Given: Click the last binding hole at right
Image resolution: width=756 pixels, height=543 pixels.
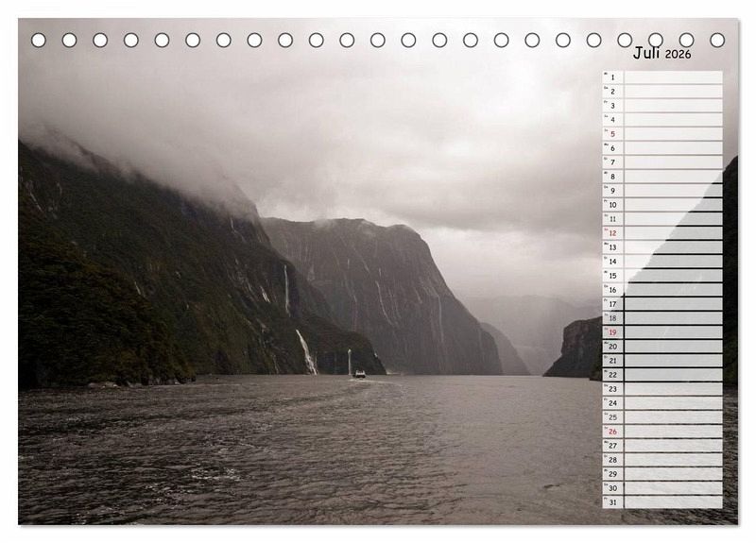Looking at the screenshot, I should pyautogui.click(x=717, y=40).
